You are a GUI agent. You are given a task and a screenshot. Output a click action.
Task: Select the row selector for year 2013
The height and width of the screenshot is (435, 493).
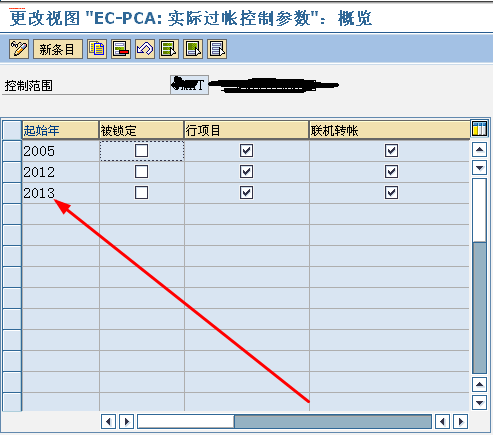tap(12, 193)
